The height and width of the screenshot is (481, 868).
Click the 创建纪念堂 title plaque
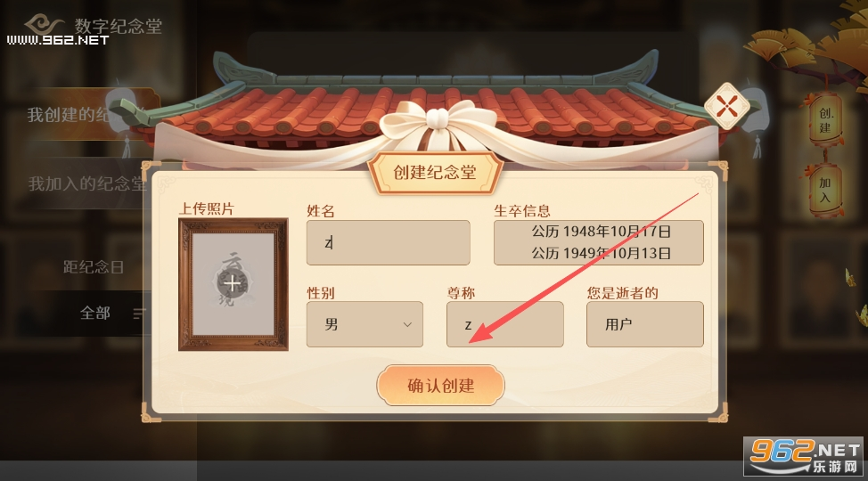(435, 172)
